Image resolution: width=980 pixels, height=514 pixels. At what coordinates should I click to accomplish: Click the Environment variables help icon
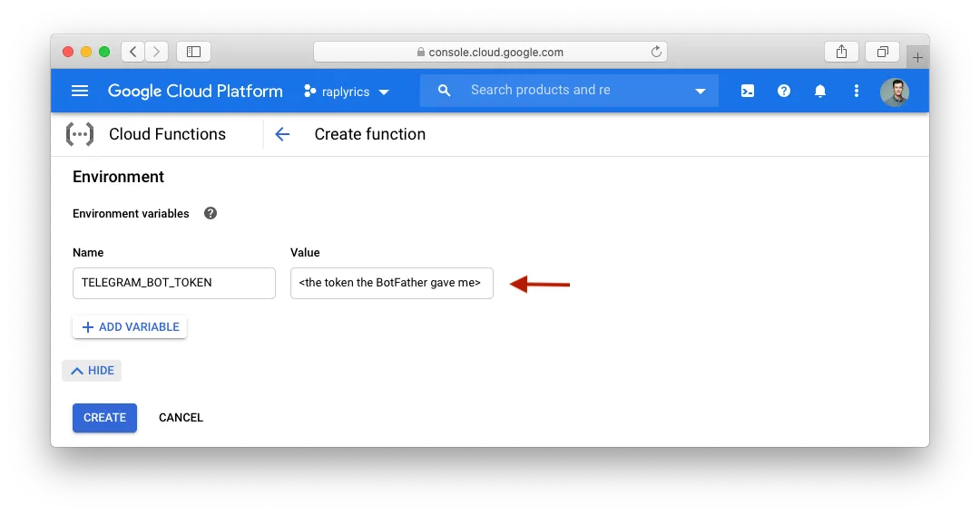(x=211, y=214)
